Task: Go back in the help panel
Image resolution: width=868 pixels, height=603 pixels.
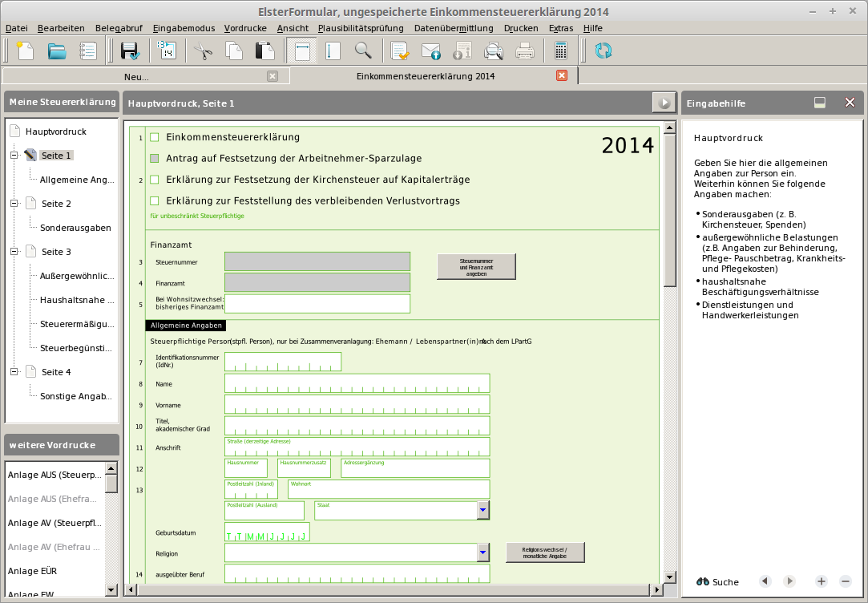Action: click(x=765, y=581)
